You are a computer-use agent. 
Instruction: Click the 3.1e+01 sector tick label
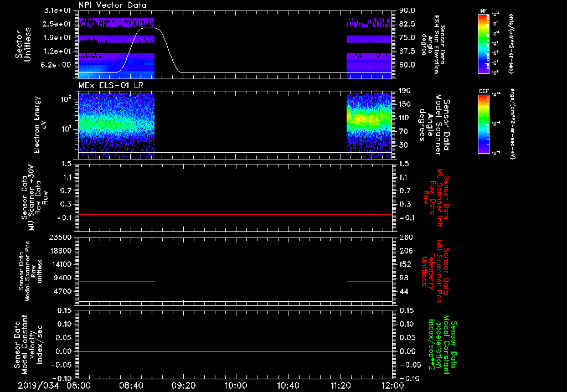click(x=58, y=11)
